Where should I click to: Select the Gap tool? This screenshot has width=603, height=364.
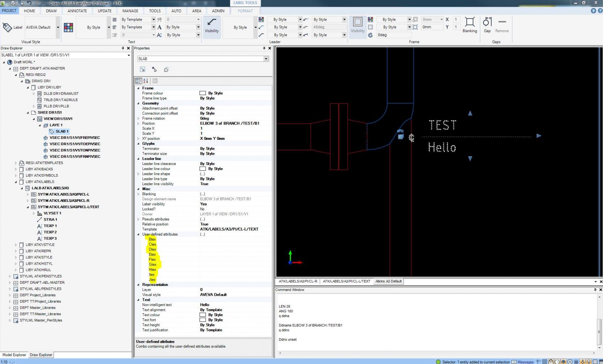point(487,25)
